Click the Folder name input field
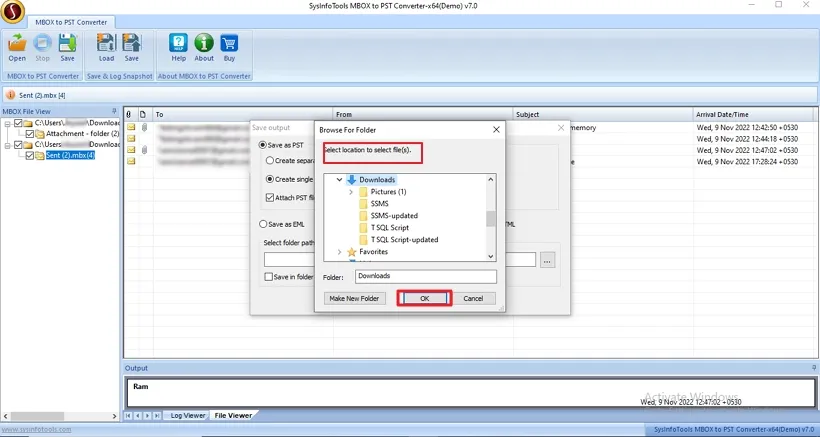Image resolution: width=820 pixels, height=437 pixels. coord(426,277)
